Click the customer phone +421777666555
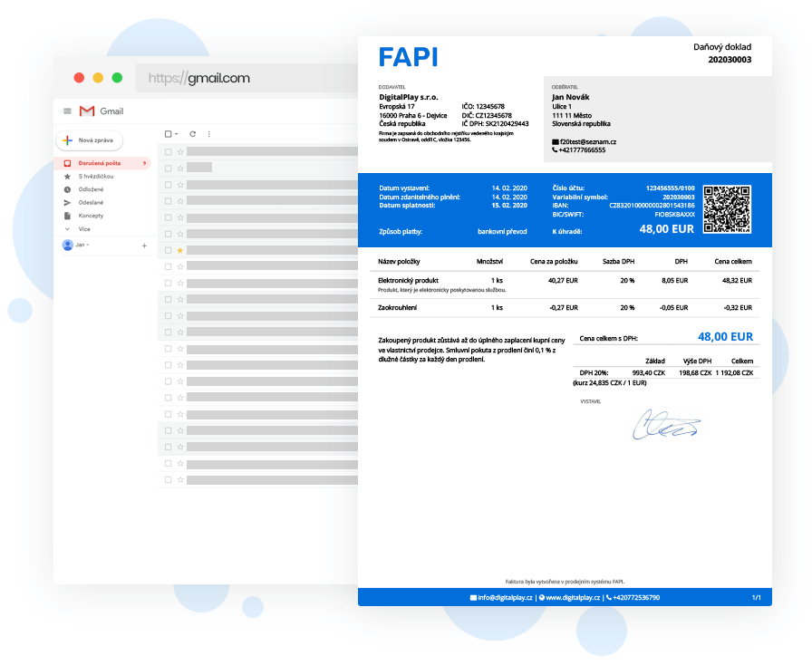Screen dimensions: 812x665 pos(582,150)
